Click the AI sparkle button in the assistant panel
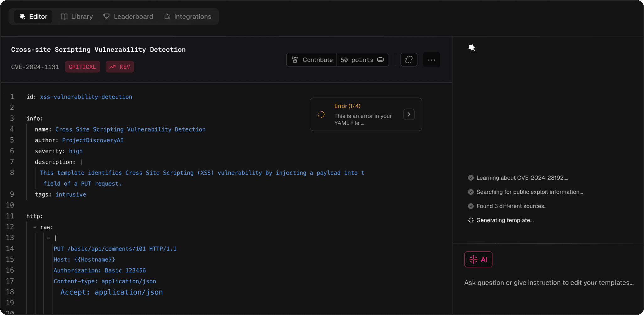 (x=478, y=259)
